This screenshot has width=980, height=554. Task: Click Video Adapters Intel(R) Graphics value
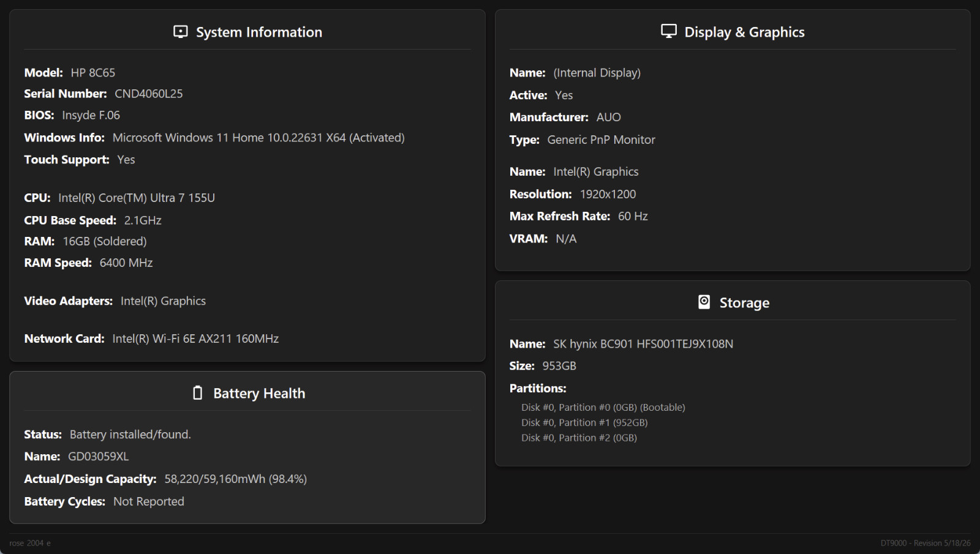(x=163, y=301)
